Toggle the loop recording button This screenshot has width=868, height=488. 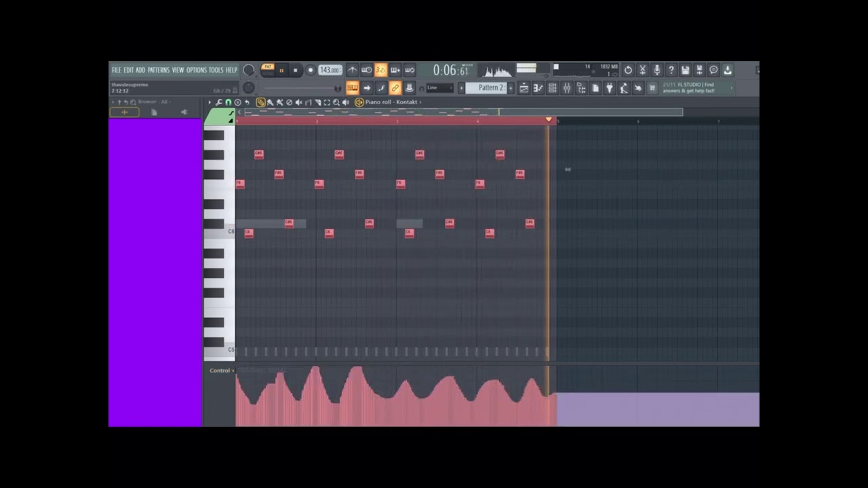click(x=410, y=70)
